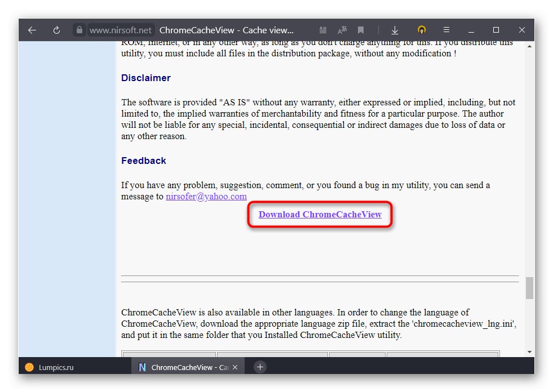Open site security info via lock icon
The width and height of the screenshot is (553, 392).
(79, 30)
